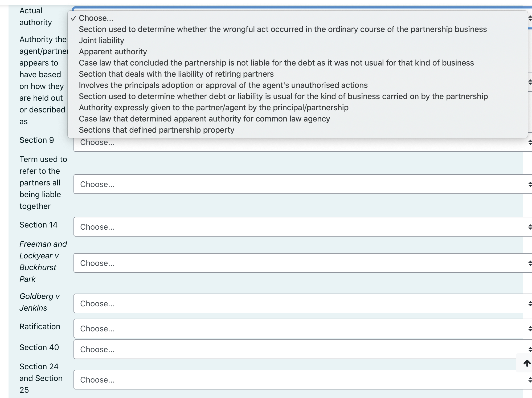
Task: Select "Section used to determine whether the wrongful act" option
Action: [283, 29]
